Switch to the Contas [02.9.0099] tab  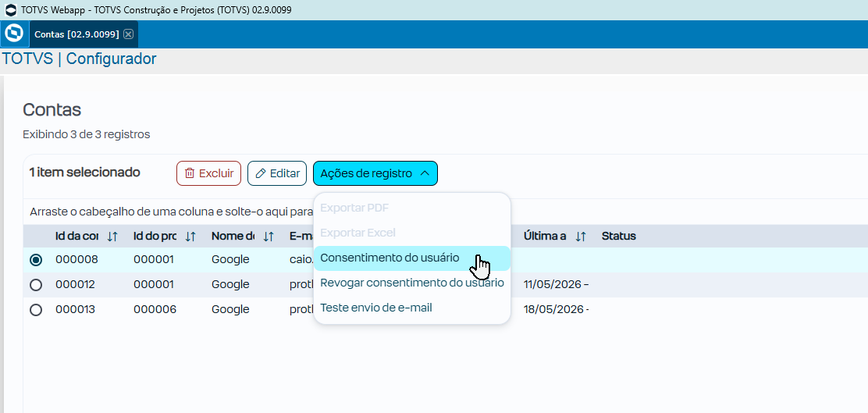(x=76, y=34)
